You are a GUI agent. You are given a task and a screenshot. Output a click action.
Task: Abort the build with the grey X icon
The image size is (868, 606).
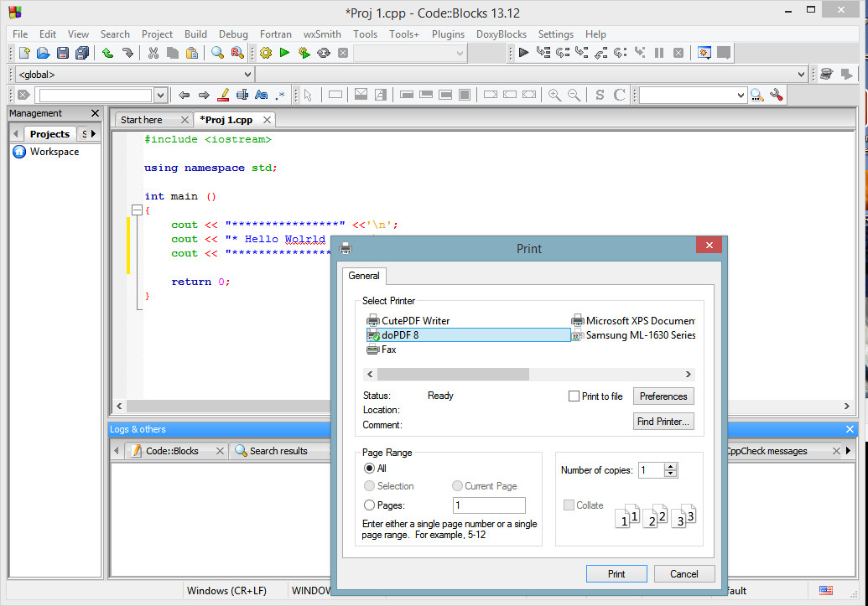click(343, 53)
